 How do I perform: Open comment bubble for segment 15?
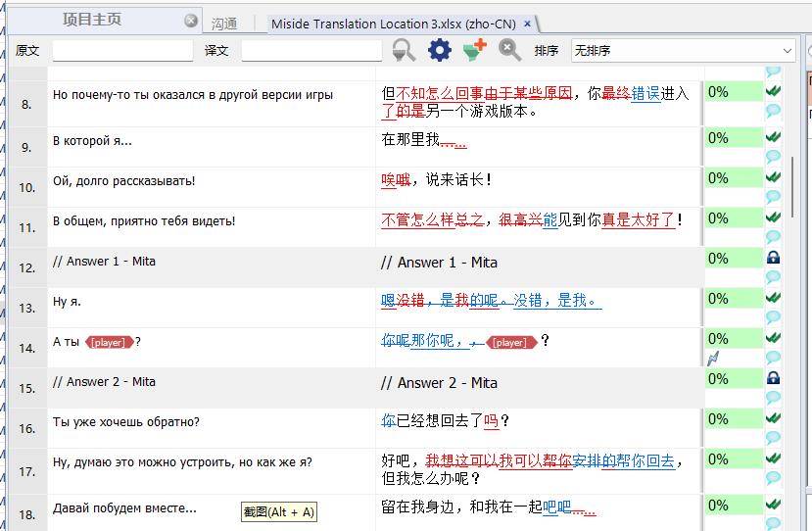[773, 398]
